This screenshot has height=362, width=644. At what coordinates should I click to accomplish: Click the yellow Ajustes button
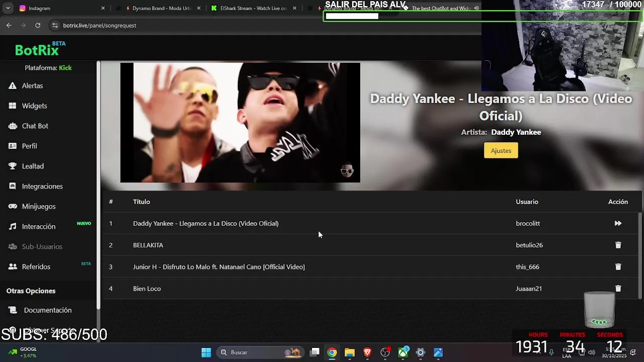[501, 150]
